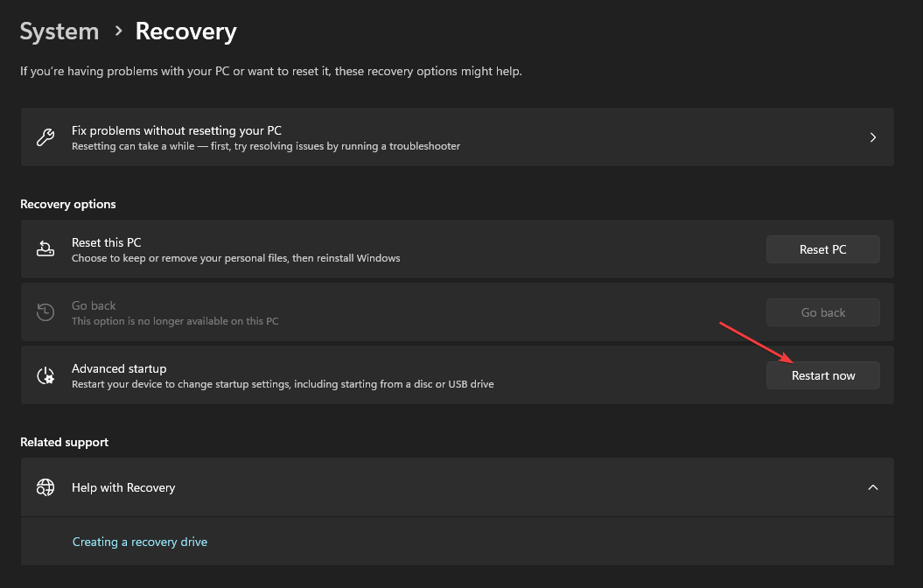Click the Go back history icon
The height and width of the screenshot is (588, 923).
45,312
